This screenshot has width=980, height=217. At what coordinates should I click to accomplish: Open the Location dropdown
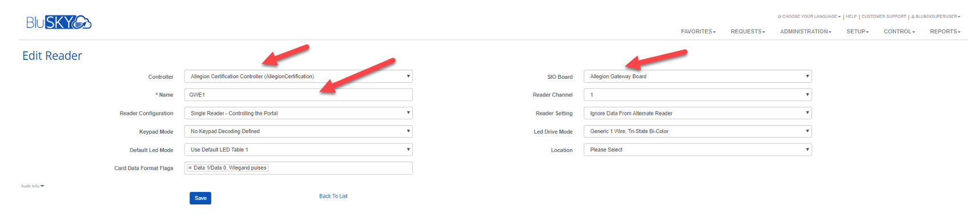point(697,150)
